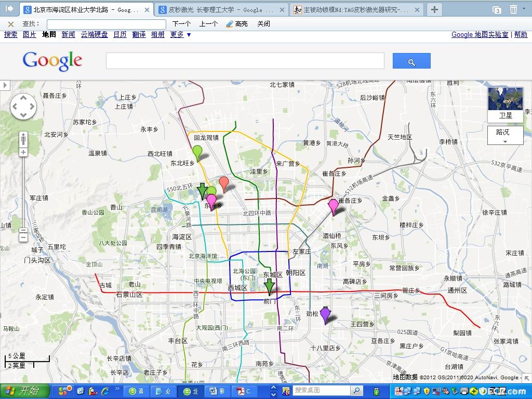Click the highlight pen 高亮 in find bar
This screenshot has height=399, width=532.
tap(237, 24)
